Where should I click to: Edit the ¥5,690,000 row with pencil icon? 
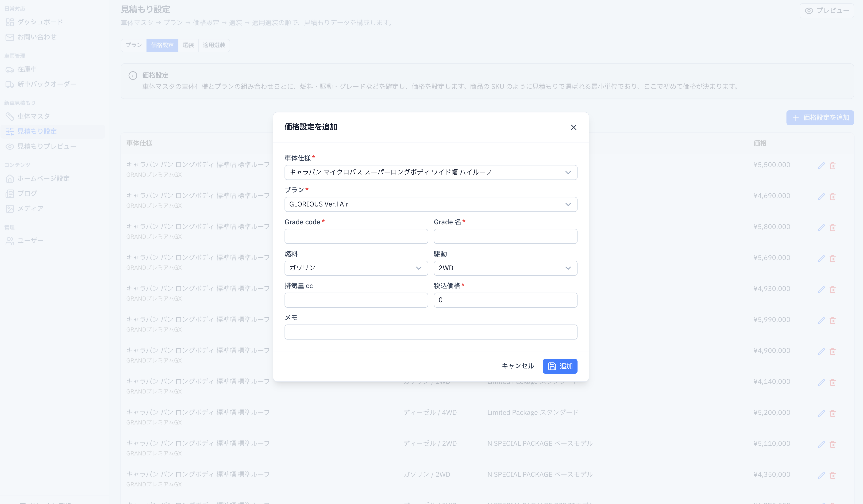(821, 259)
